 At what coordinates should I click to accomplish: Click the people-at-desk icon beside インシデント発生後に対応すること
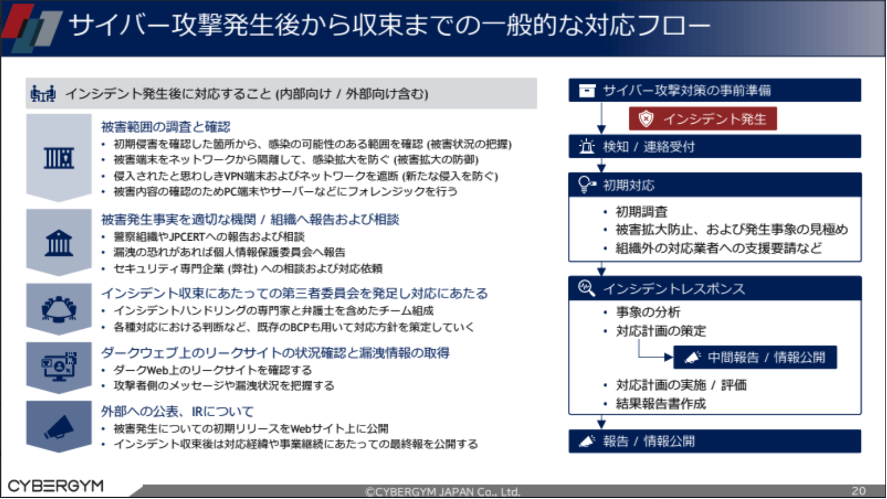click(x=43, y=93)
